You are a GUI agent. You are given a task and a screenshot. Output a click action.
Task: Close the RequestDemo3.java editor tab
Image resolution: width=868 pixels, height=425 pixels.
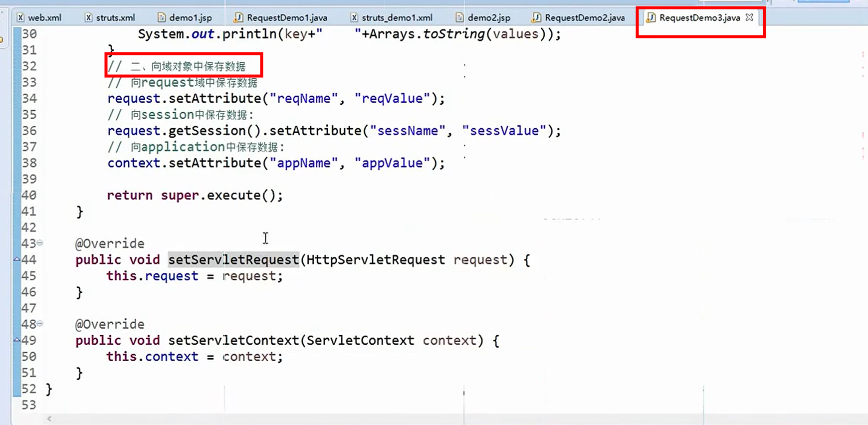(749, 17)
